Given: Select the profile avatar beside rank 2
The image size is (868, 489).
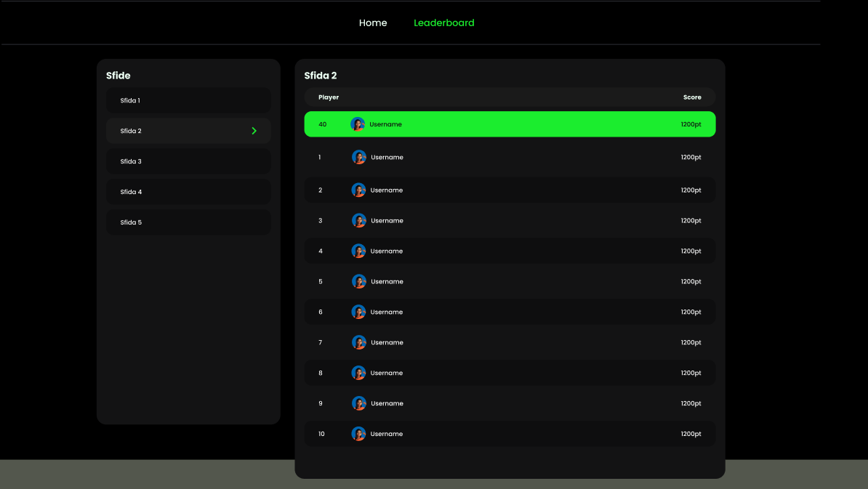Looking at the screenshot, I should [x=358, y=190].
